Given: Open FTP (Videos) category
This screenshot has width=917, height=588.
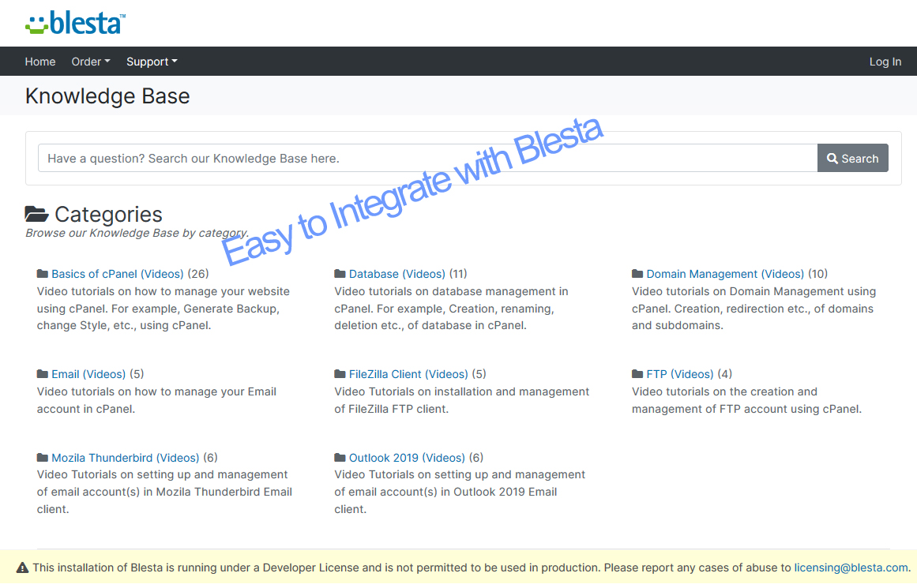Looking at the screenshot, I should 679,374.
